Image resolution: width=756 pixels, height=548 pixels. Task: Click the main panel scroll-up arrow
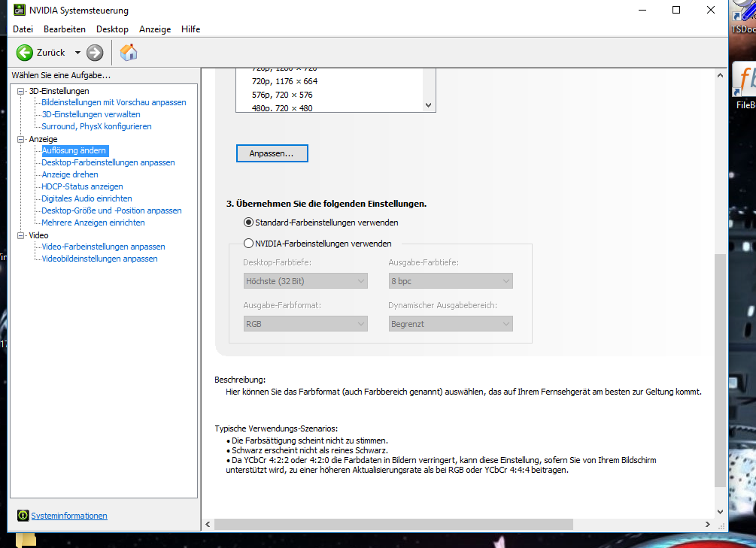[720, 75]
